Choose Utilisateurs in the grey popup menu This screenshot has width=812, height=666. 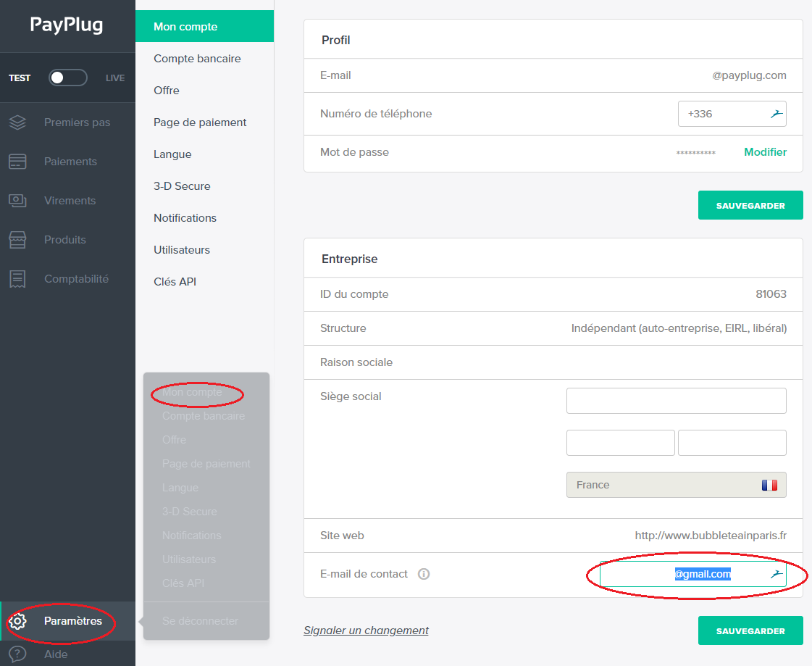tap(189, 559)
